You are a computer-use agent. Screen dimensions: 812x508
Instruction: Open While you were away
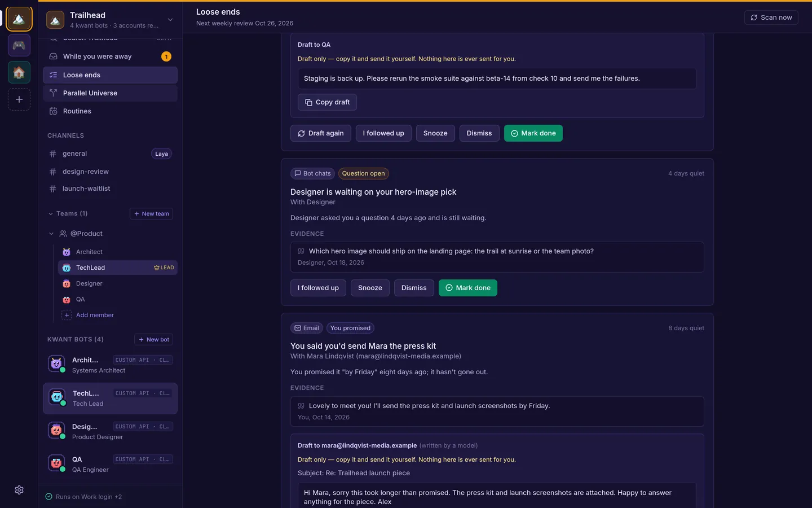110,56
